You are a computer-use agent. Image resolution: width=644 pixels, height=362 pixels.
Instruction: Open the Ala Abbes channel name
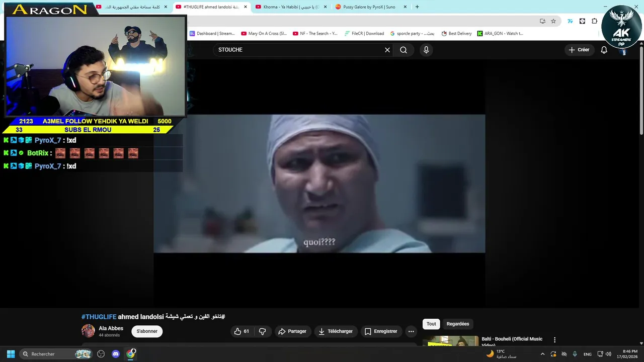(111, 328)
